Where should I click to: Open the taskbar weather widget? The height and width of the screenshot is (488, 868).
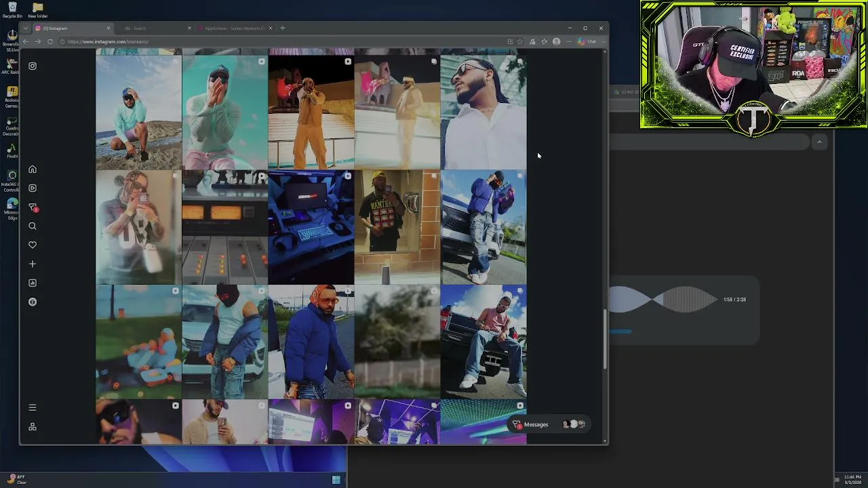(x=18, y=480)
